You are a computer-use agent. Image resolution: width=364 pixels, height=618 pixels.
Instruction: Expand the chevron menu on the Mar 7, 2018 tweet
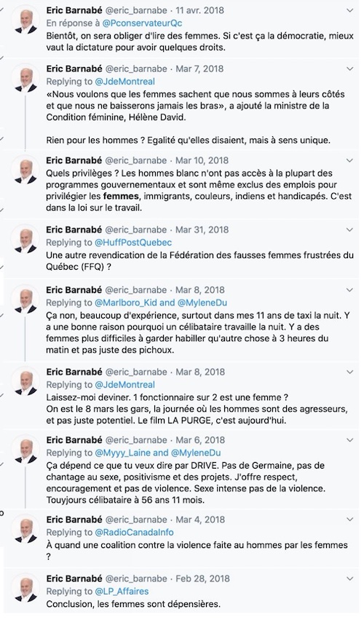coord(349,69)
